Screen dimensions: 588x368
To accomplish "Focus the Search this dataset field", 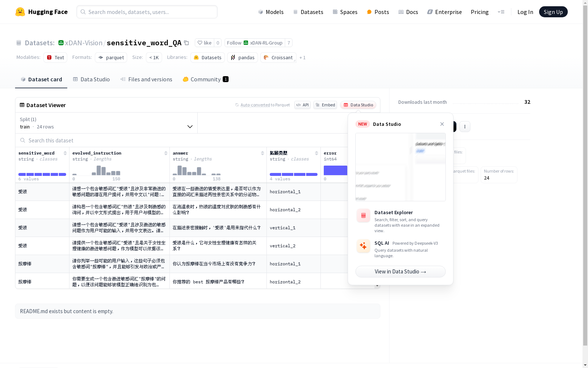I will pos(182,140).
